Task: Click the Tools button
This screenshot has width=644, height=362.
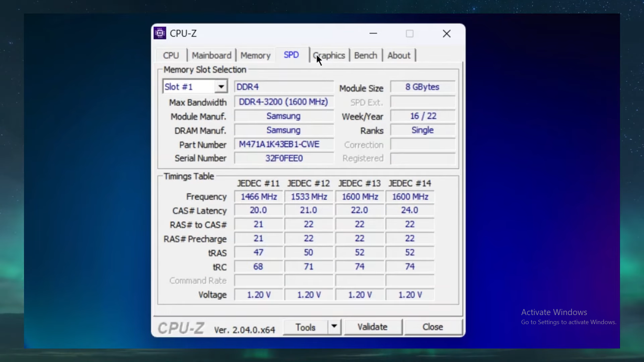Action: click(x=305, y=327)
